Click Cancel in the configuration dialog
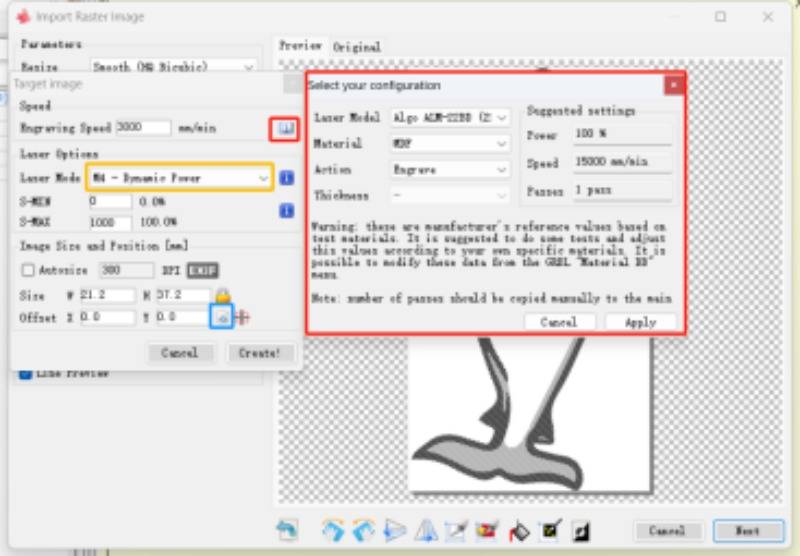 point(559,322)
